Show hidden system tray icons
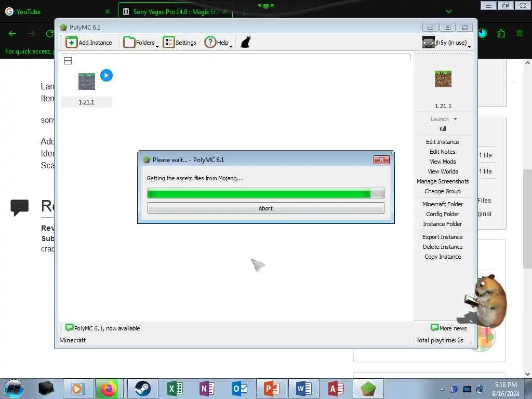 click(442, 389)
